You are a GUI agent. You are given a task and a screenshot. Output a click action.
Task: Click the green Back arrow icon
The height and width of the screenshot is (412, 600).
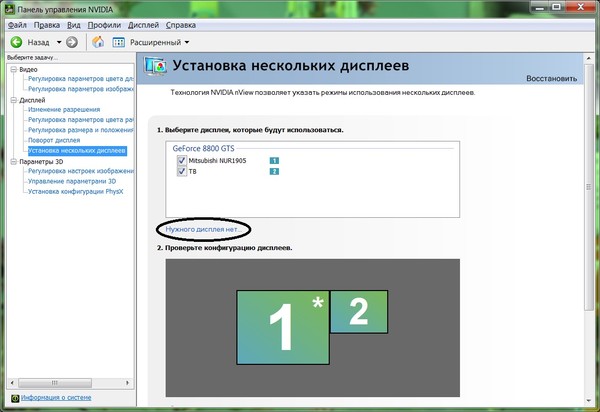point(16,42)
